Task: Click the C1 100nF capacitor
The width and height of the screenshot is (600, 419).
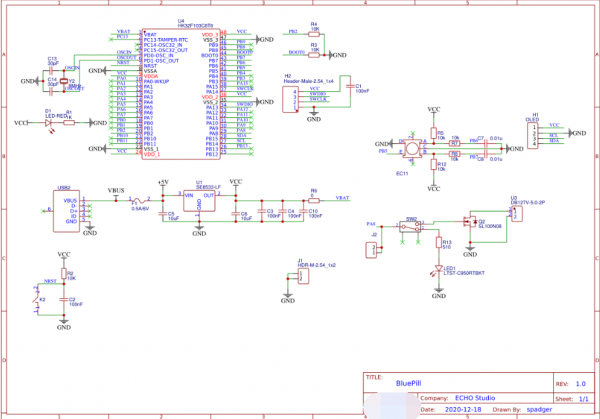Action: click(346, 89)
